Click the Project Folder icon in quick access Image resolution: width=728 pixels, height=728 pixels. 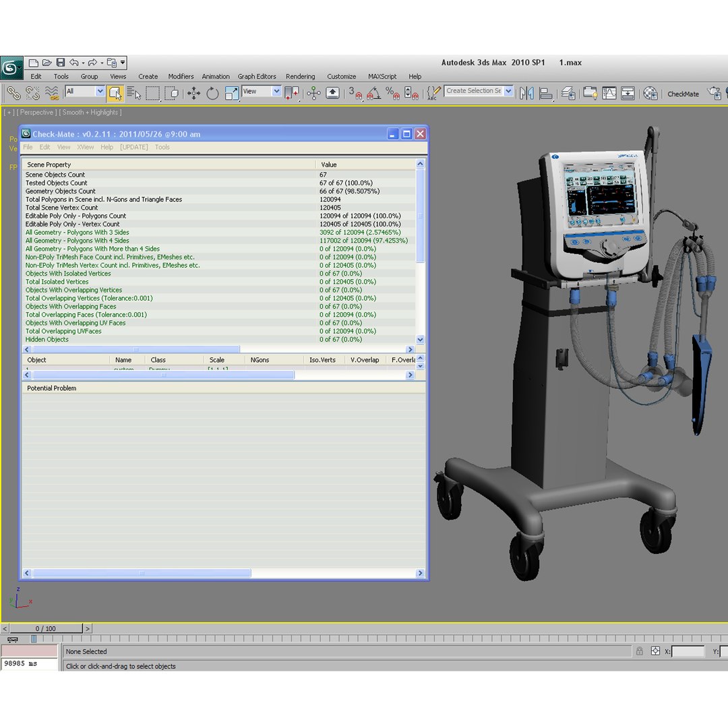pyautogui.click(x=111, y=62)
